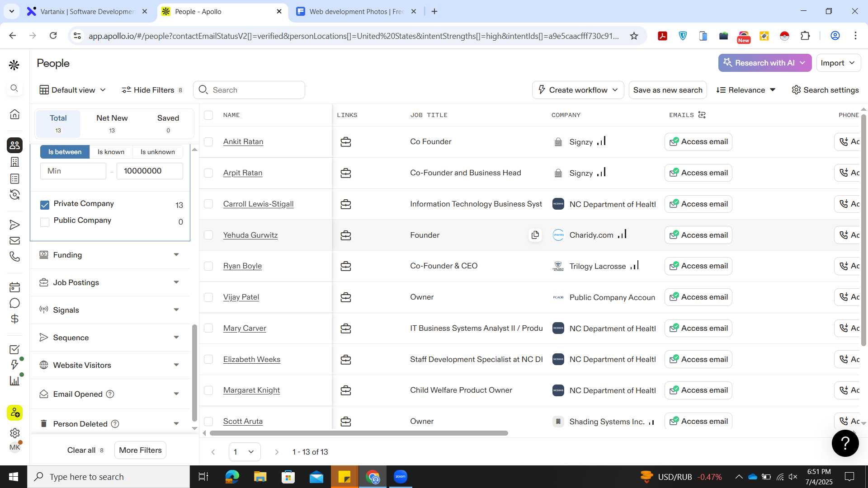
Task: Switch to the Vartanix browser tab
Action: pyautogui.click(x=87, y=11)
